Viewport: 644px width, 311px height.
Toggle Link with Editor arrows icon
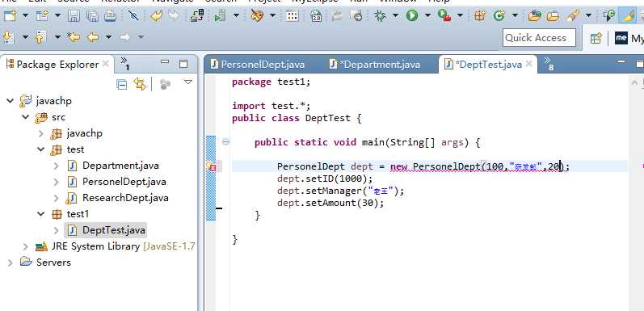coord(140,84)
